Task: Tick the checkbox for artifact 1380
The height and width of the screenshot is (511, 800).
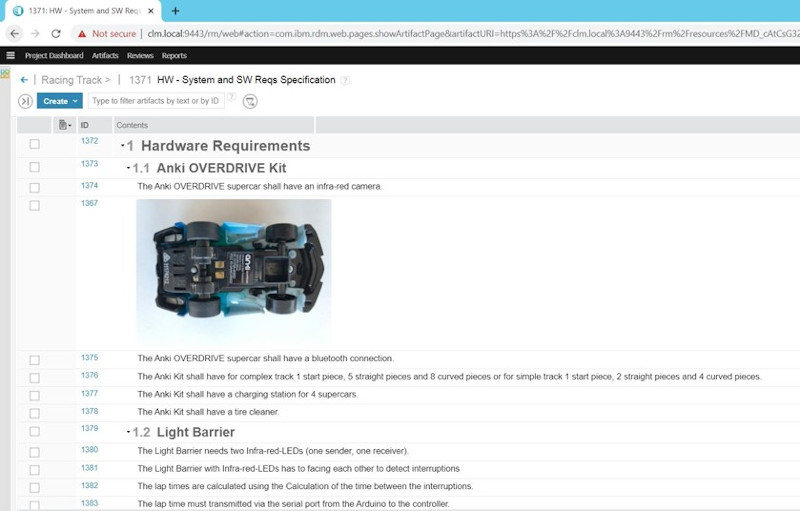Action: point(35,452)
